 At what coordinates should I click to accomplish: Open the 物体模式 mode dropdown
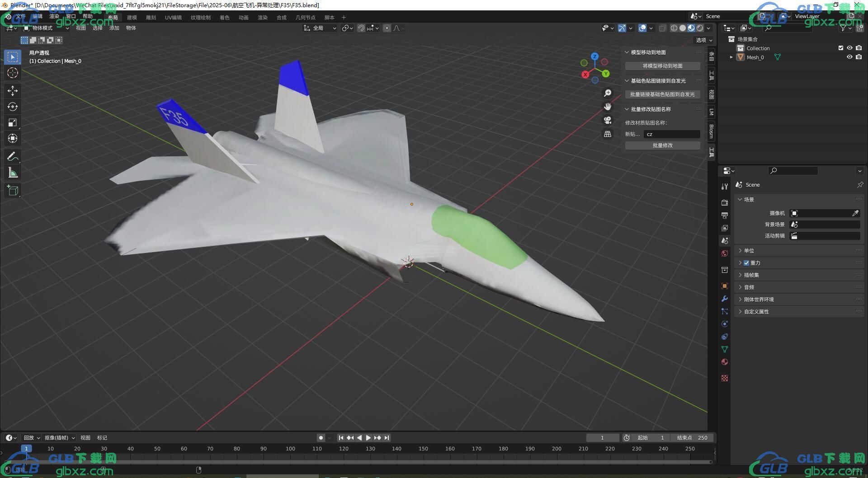pos(46,28)
